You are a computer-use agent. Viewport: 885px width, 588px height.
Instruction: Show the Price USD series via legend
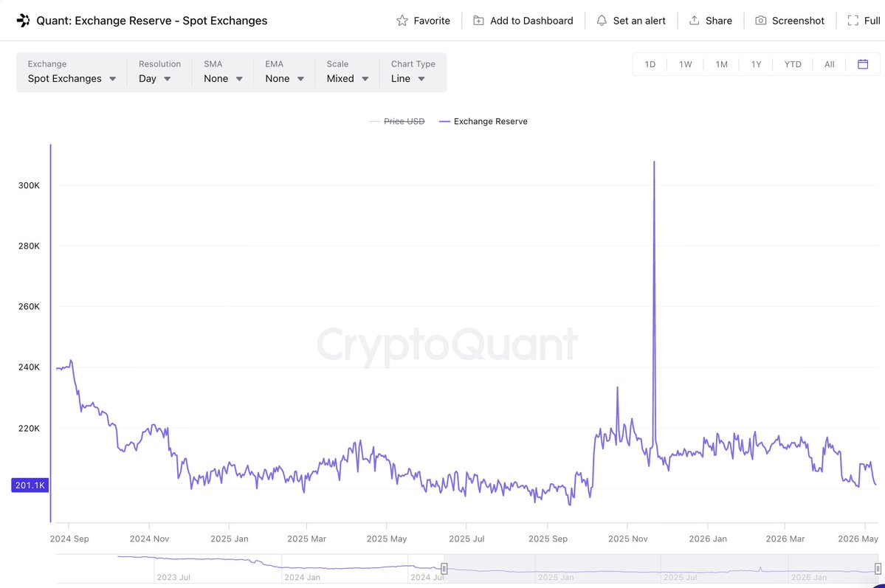coord(397,121)
